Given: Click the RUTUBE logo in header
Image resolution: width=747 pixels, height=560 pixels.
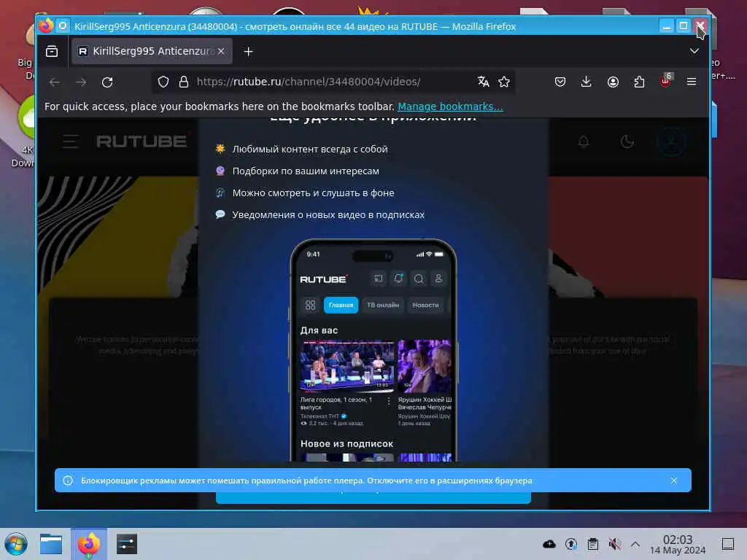Looking at the screenshot, I should pos(142,141).
